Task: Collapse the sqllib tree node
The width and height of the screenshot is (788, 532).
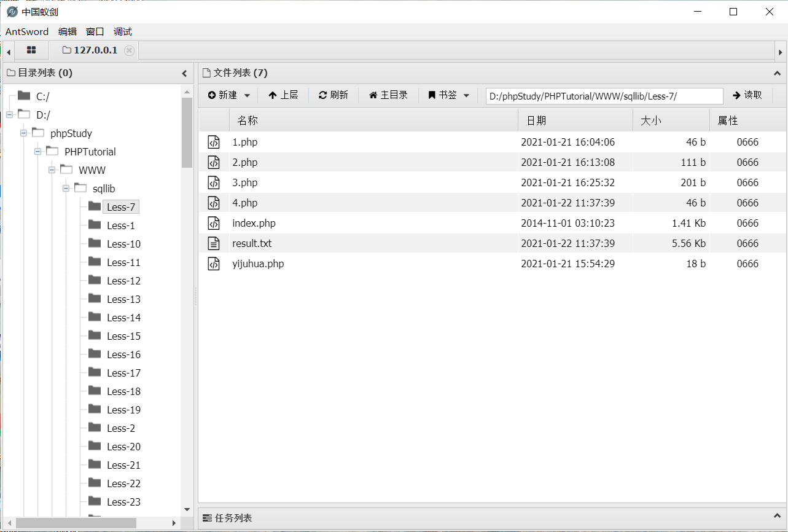Action: pyautogui.click(x=66, y=189)
